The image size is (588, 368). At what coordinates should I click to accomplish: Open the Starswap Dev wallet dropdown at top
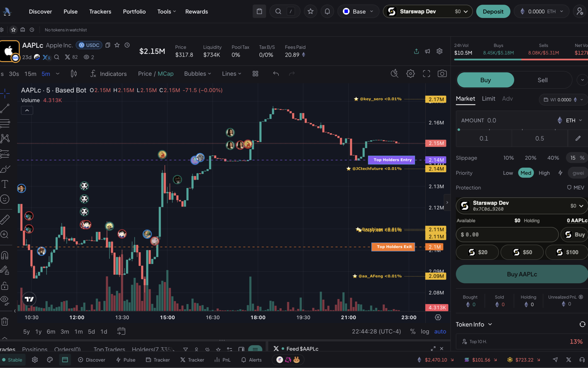(x=428, y=11)
